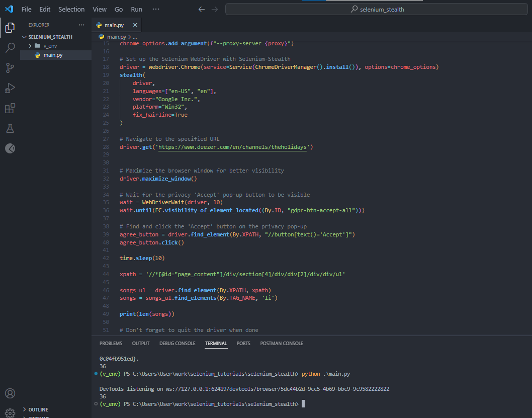532x418 pixels.
Task: Click the Python icon on main.py tab
Action: [x=99, y=25]
